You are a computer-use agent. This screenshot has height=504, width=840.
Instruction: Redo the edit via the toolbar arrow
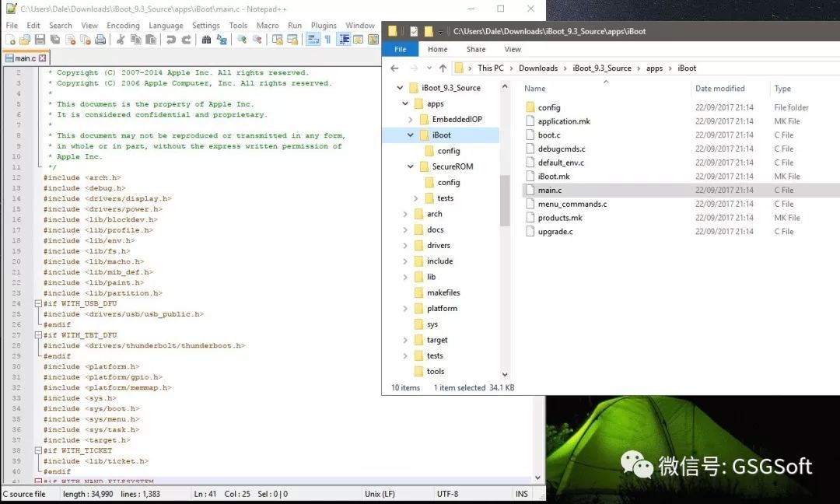click(x=186, y=40)
